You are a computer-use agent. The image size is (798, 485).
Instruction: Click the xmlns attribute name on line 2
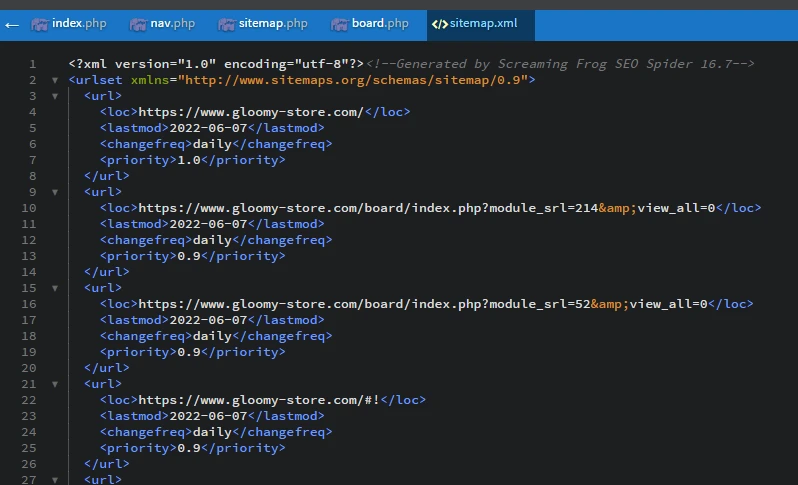coord(150,80)
